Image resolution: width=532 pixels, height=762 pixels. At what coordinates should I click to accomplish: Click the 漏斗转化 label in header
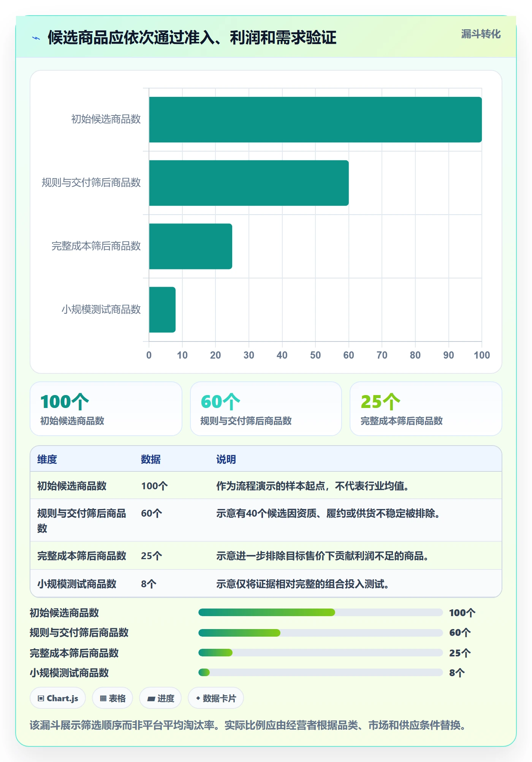click(481, 34)
